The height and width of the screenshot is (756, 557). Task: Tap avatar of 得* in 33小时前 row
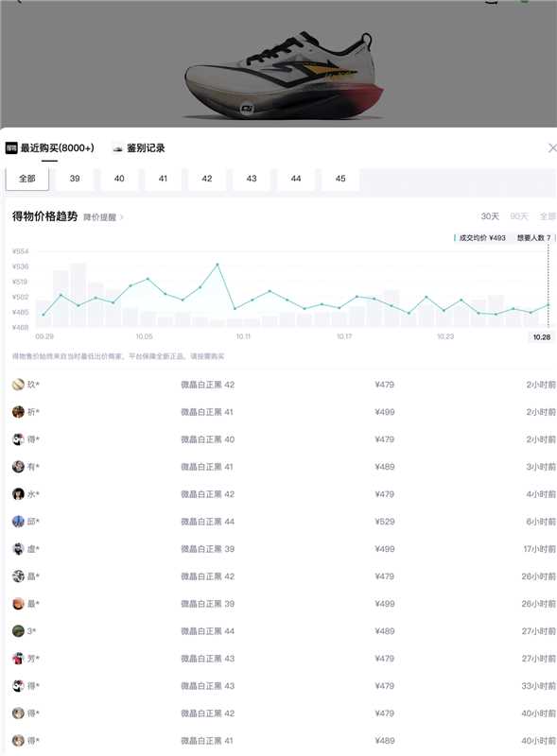pyautogui.click(x=18, y=686)
